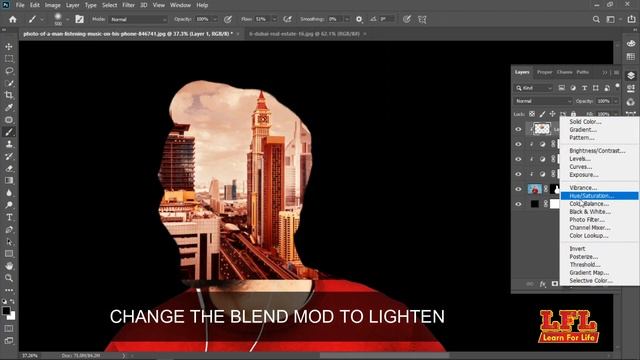Click the fx layer style icon

(x=542, y=284)
